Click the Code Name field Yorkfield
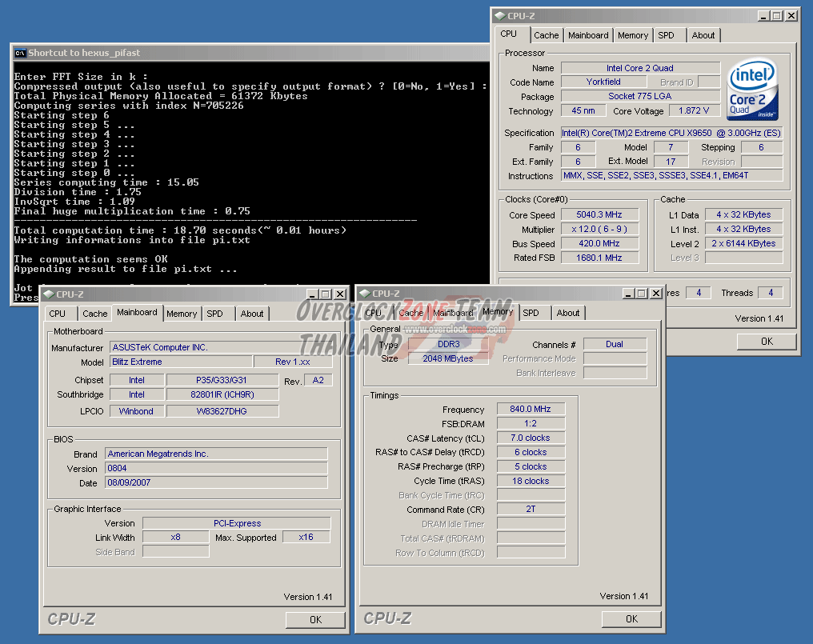 pos(603,82)
